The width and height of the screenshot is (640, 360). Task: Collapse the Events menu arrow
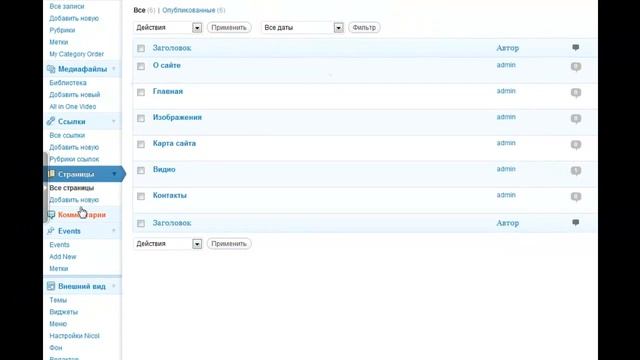click(x=114, y=231)
